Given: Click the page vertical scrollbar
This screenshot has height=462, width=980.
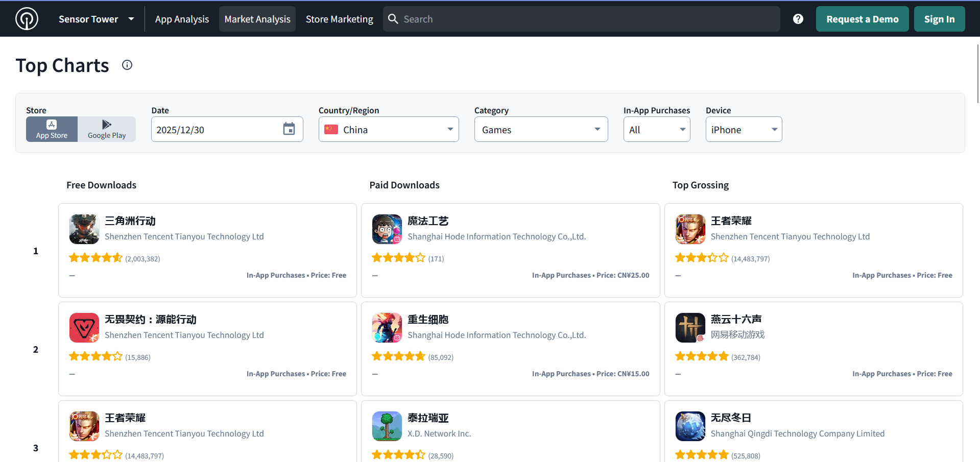Looking at the screenshot, I should click(977, 74).
